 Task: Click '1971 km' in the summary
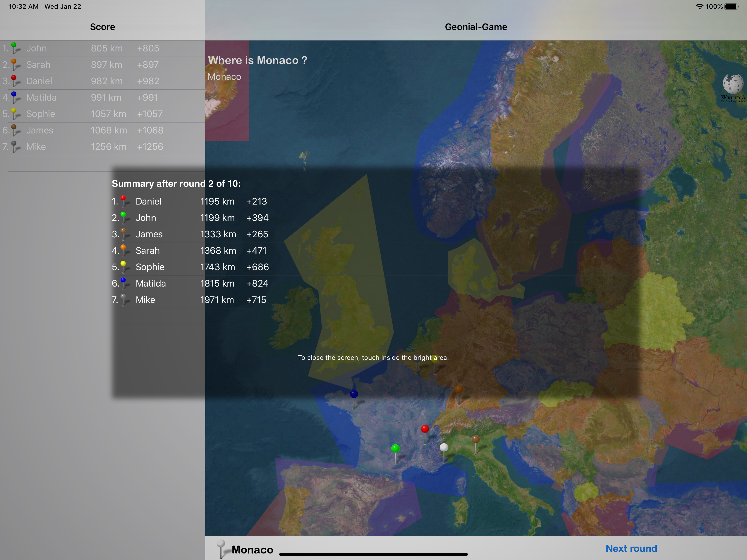pyautogui.click(x=217, y=300)
